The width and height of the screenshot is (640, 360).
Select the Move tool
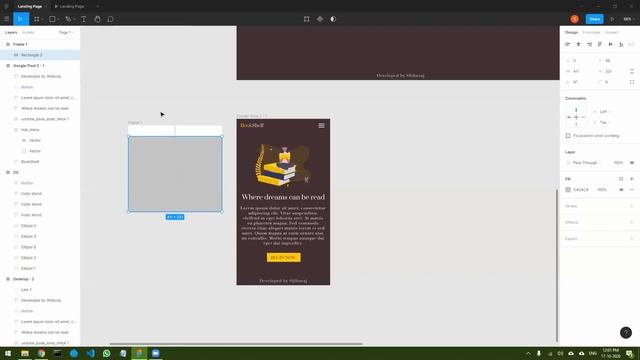click(20, 19)
